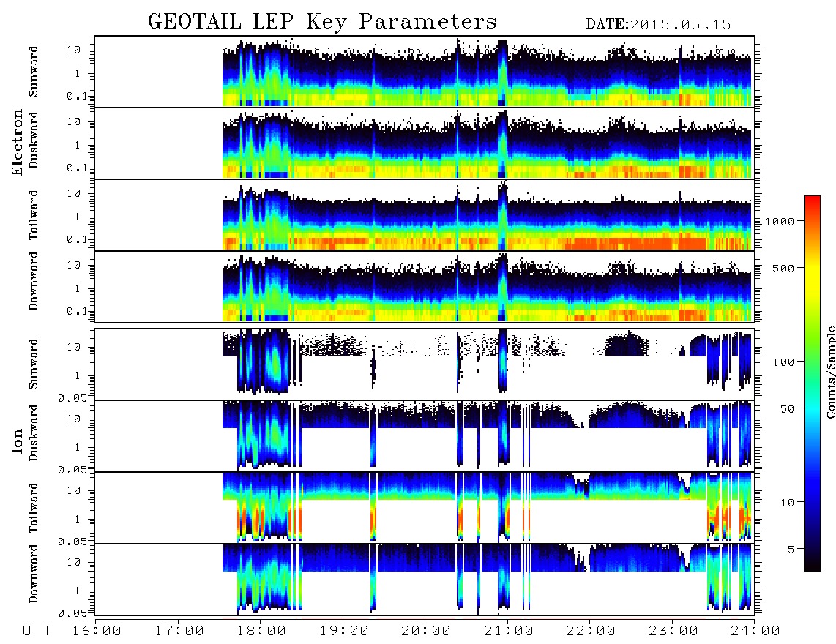Click the rainbow Counts/Sample color bar
Image resolution: width=836 pixels, height=644 pixels.
point(812,383)
